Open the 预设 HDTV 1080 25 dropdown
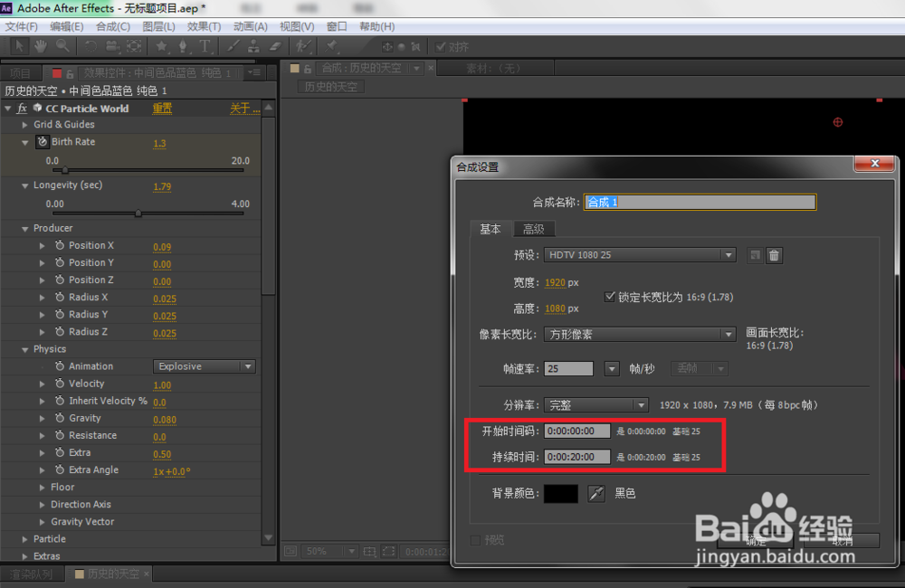This screenshot has height=588, width=905. point(640,255)
